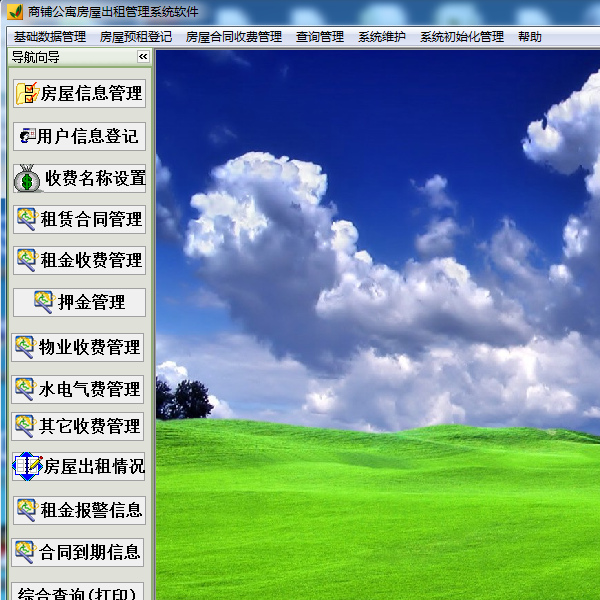Click the magnifier icon for 租金收费管理
The width and height of the screenshot is (600, 600).
(27, 260)
